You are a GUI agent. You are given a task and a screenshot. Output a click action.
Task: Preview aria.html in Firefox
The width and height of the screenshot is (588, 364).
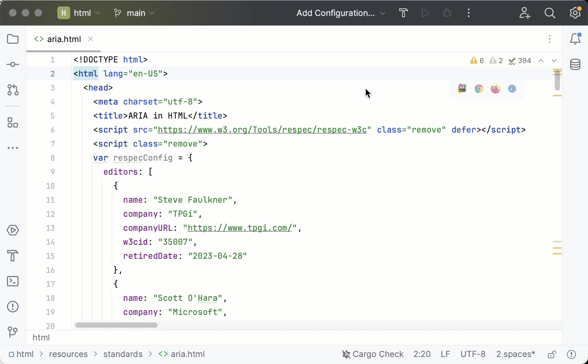(495, 89)
